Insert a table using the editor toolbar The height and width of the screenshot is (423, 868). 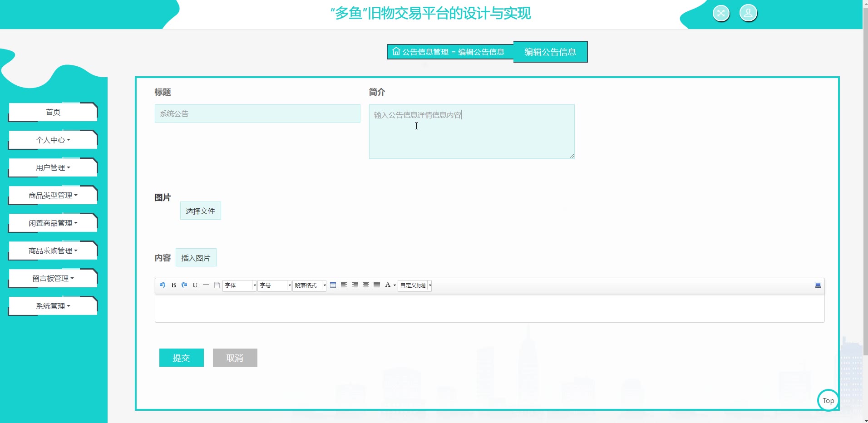click(x=333, y=285)
